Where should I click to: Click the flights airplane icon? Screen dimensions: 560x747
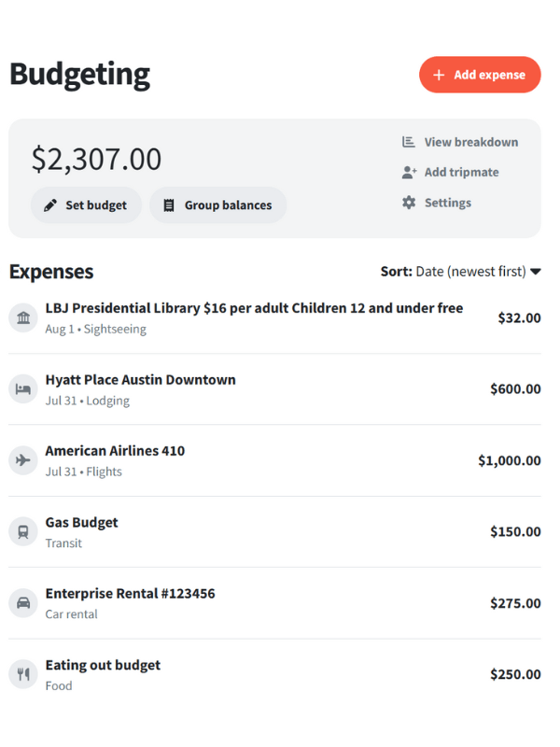23,460
